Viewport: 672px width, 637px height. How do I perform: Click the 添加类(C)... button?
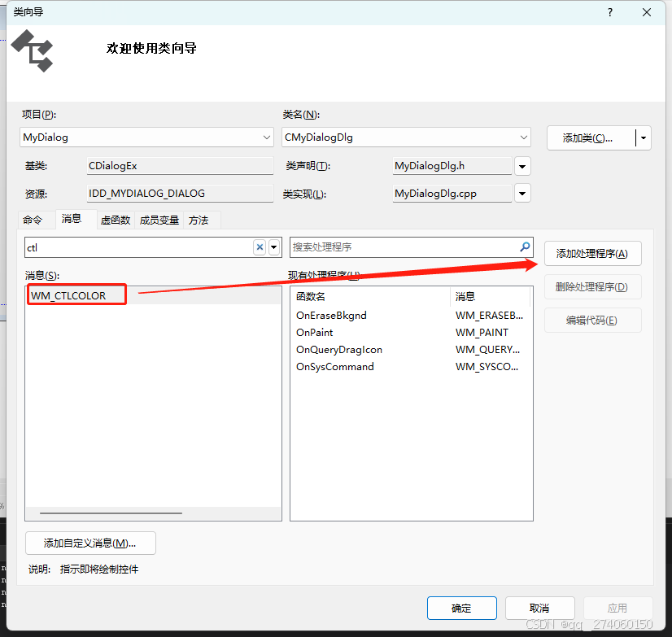591,138
